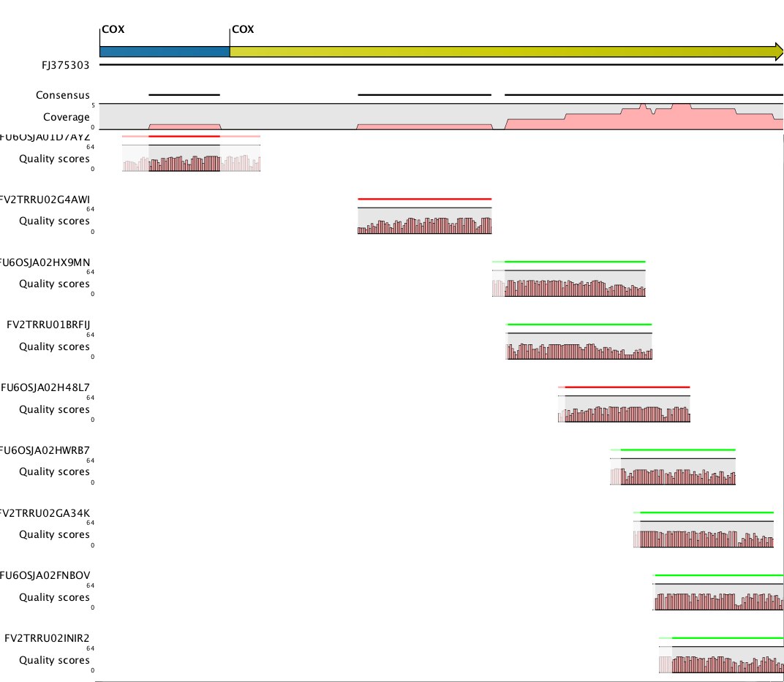Click quality score graph of read FV2TRRU01BRFIJ
784x682 pixels.
click(x=578, y=348)
